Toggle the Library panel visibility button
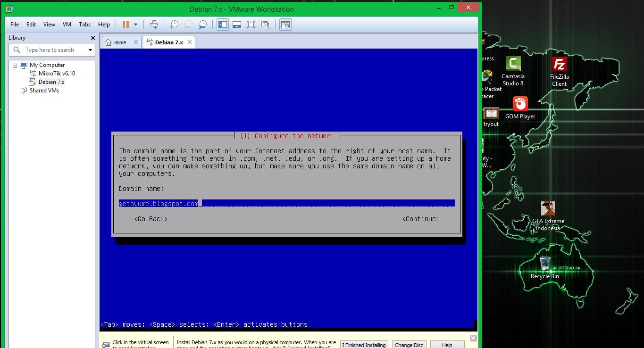 223,25
